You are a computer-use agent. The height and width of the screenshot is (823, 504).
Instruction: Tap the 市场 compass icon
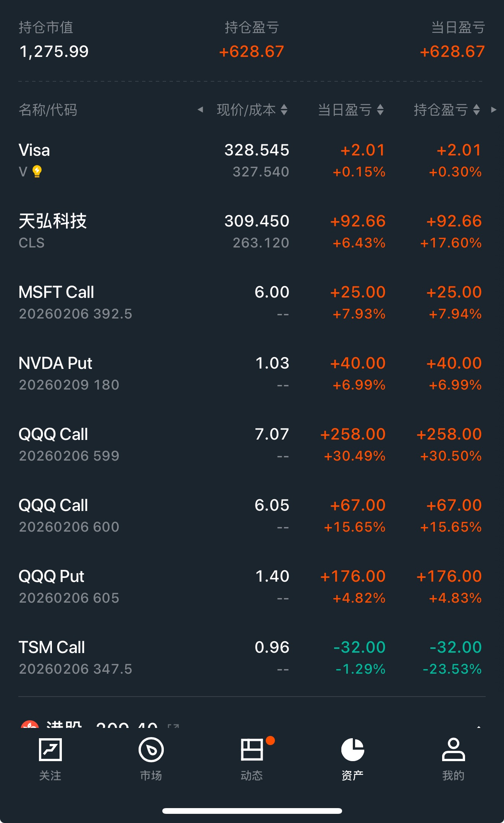[151, 750]
